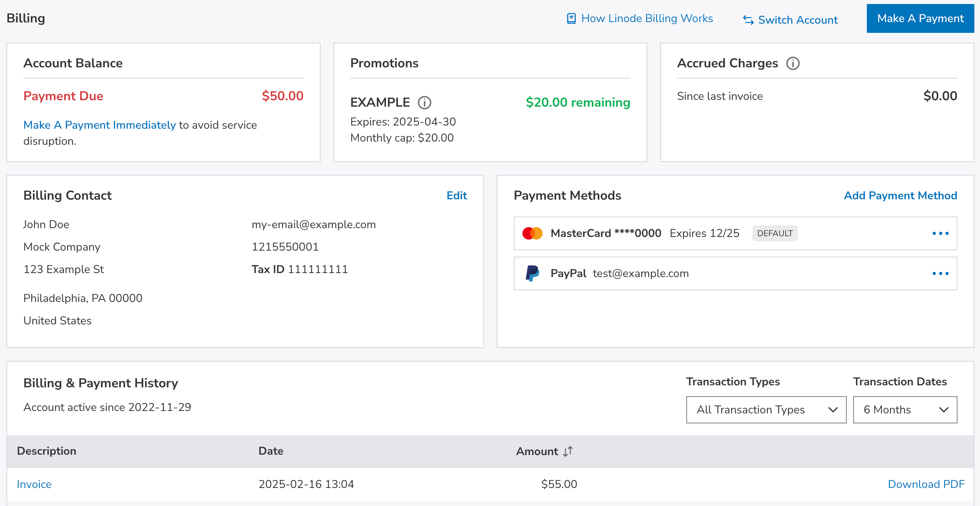Click the MasterCard logo icon
The width and height of the screenshot is (980, 506).
pos(532,233)
